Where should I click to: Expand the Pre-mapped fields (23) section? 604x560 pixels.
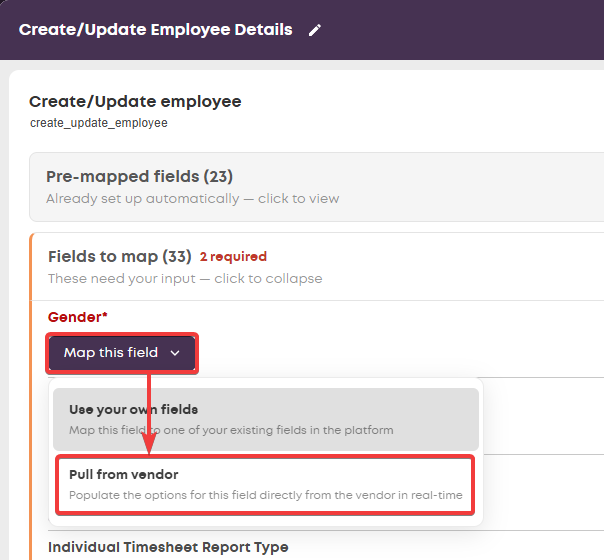[x=317, y=187]
